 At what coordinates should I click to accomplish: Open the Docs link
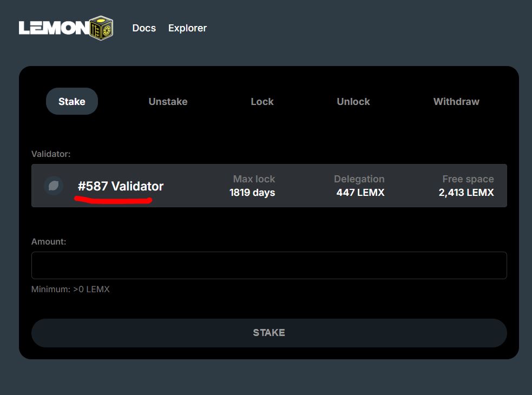(144, 28)
